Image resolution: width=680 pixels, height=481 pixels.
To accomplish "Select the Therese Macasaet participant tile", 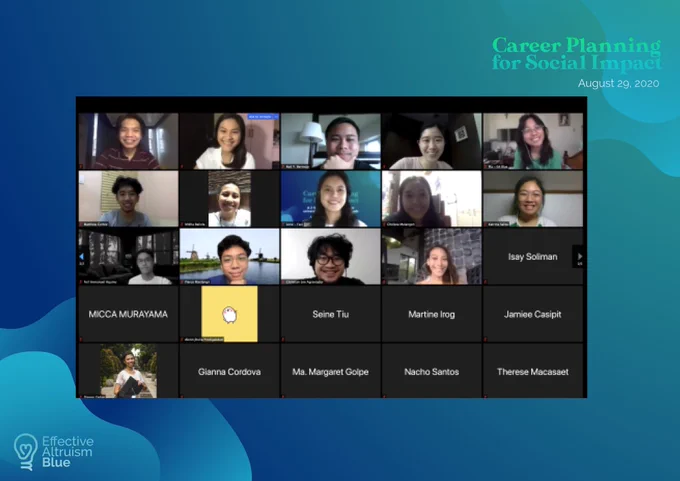I will pyautogui.click(x=533, y=371).
